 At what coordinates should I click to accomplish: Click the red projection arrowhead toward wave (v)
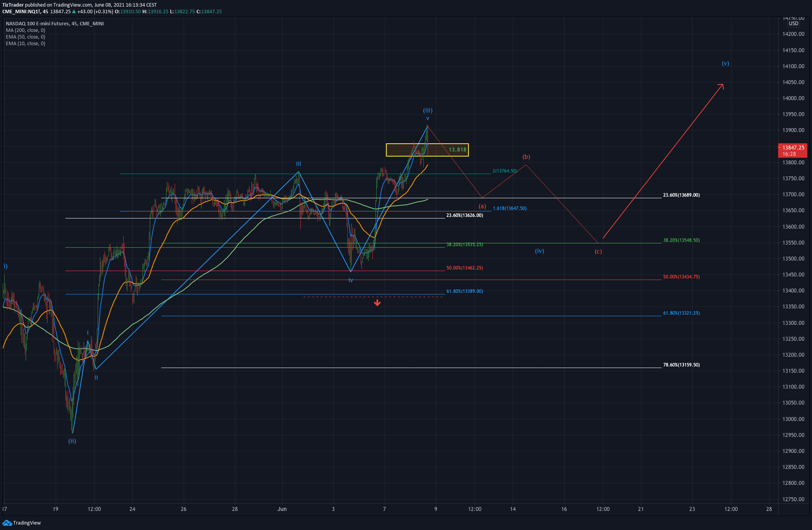721,86
